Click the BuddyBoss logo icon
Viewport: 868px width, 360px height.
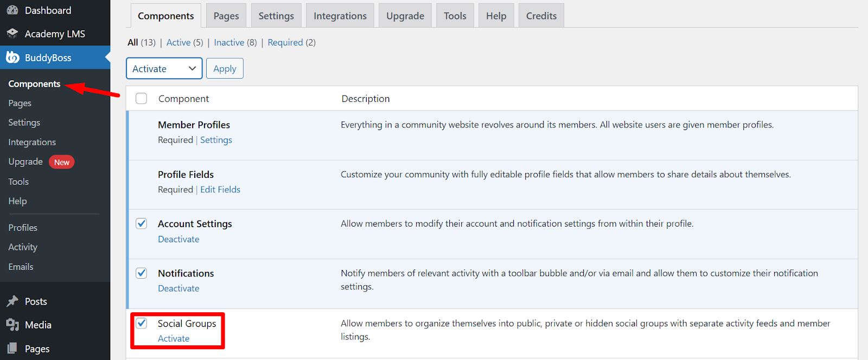point(12,57)
